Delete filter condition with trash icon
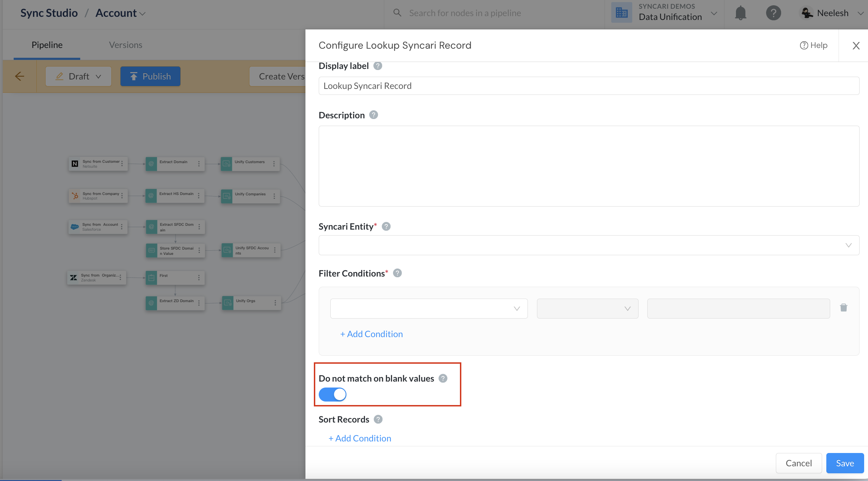The width and height of the screenshot is (868, 481). pos(843,308)
